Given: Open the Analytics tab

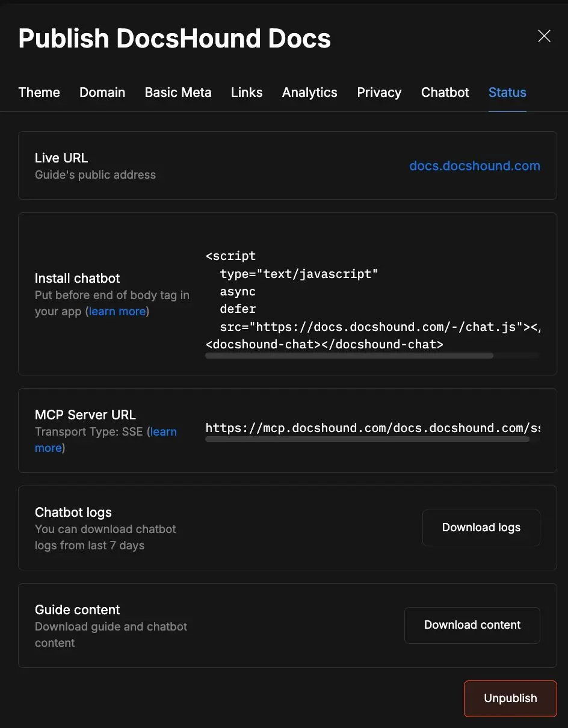Looking at the screenshot, I should 309,93.
